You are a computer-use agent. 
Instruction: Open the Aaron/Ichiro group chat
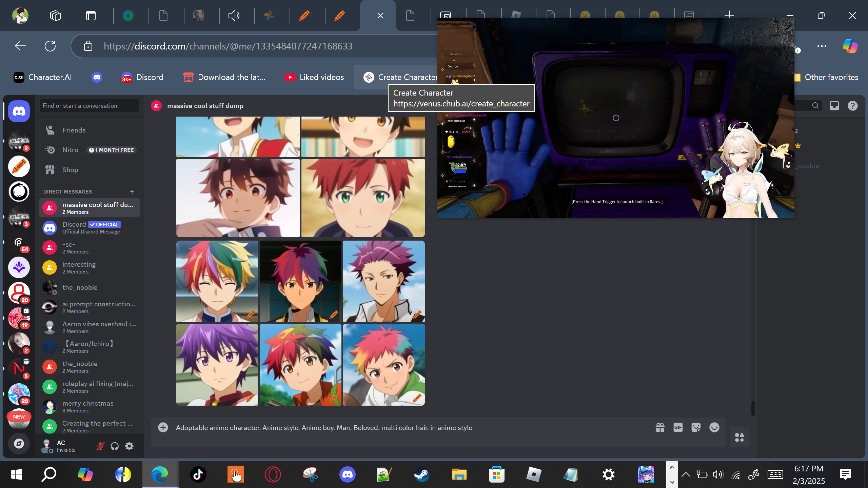[x=90, y=347]
